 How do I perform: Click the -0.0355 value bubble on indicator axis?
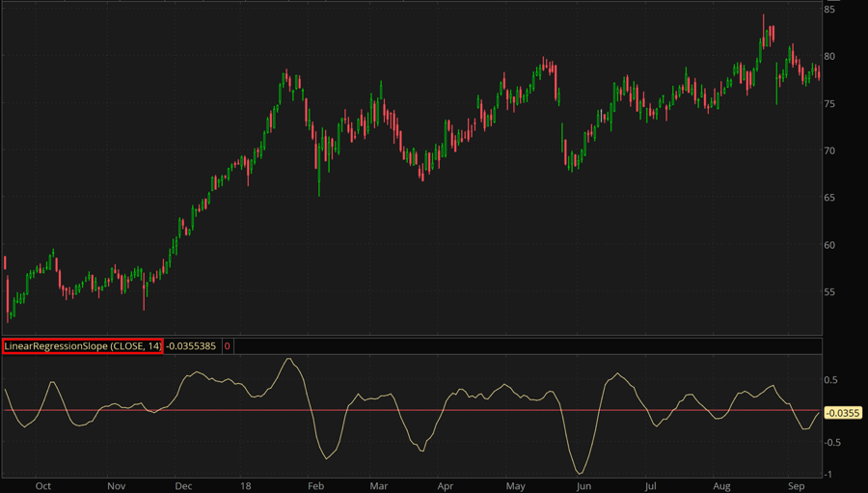pyautogui.click(x=843, y=413)
